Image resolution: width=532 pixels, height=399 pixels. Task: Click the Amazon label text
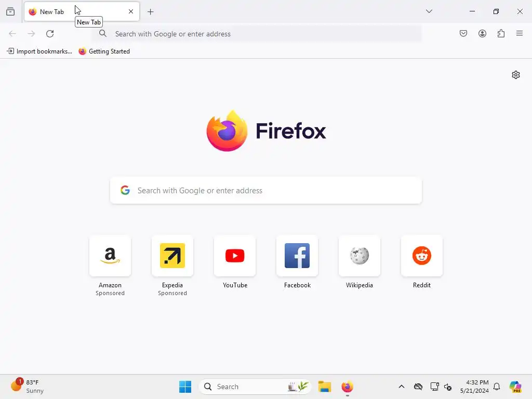pyautogui.click(x=110, y=285)
